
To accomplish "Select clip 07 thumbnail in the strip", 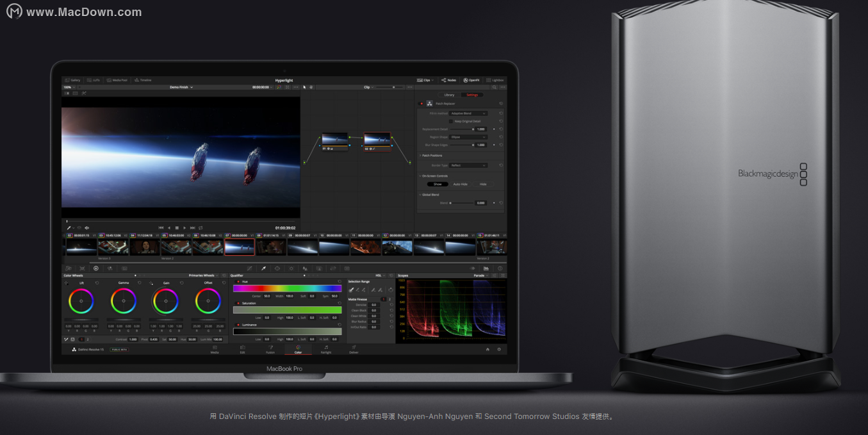I will coord(239,247).
